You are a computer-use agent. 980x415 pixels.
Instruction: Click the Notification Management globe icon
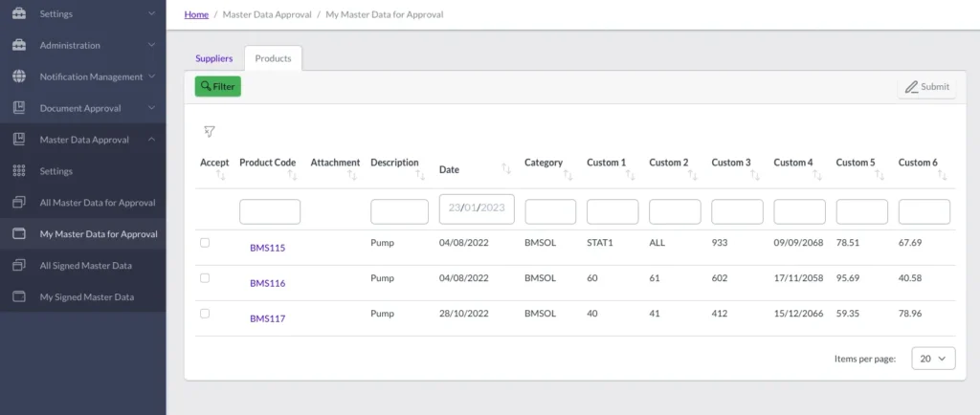pos(18,76)
